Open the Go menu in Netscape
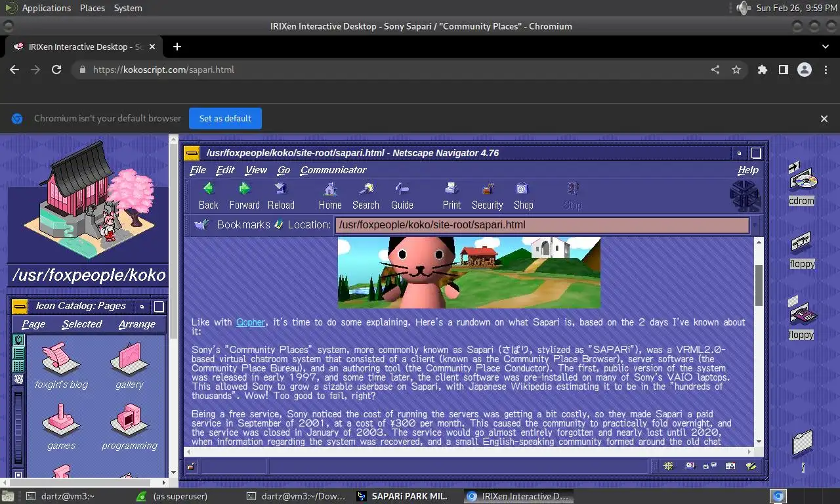Viewport: 840px width, 504px height. [283, 170]
